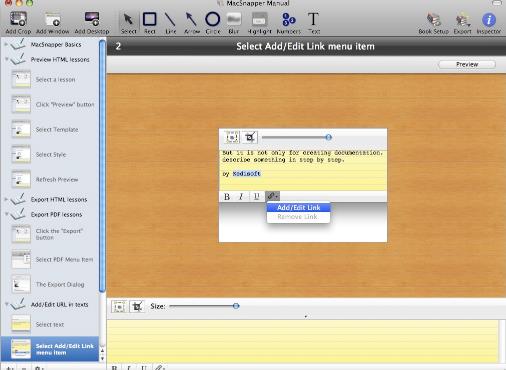Image resolution: width=506 pixels, height=370 pixels.
Task: Click the crop icon beside Size slider
Action: pos(137,306)
